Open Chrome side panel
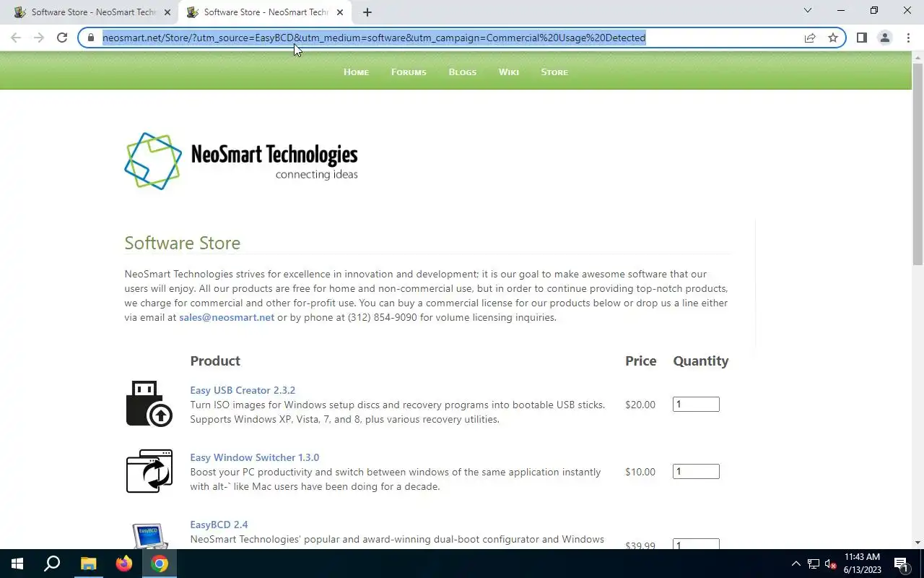The width and height of the screenshot is (924, 578). coord(862,38)
